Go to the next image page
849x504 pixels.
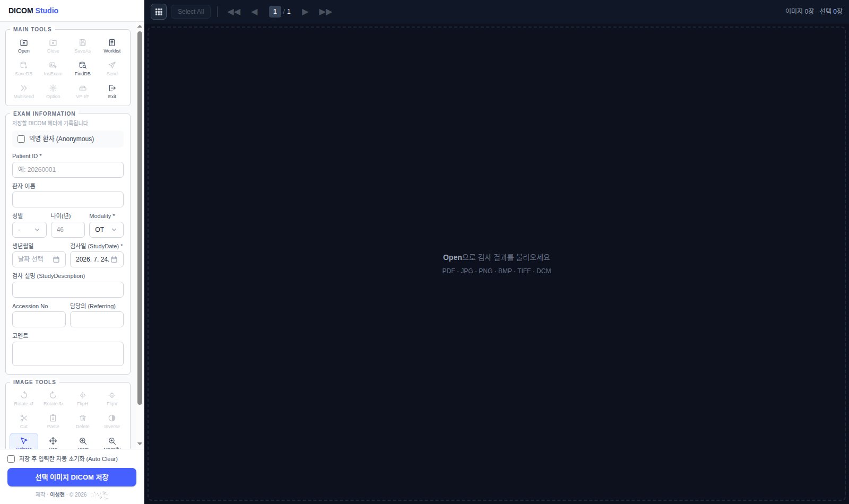click(305, 12)
